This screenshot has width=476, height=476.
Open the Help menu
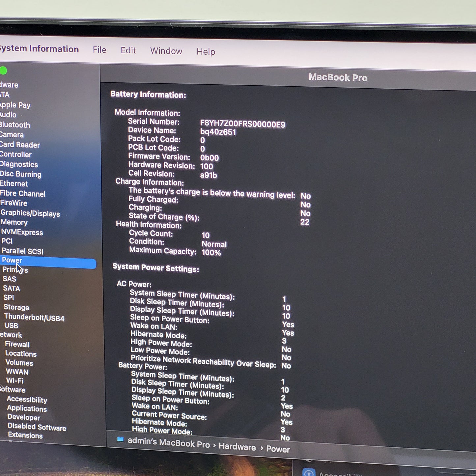206,52
